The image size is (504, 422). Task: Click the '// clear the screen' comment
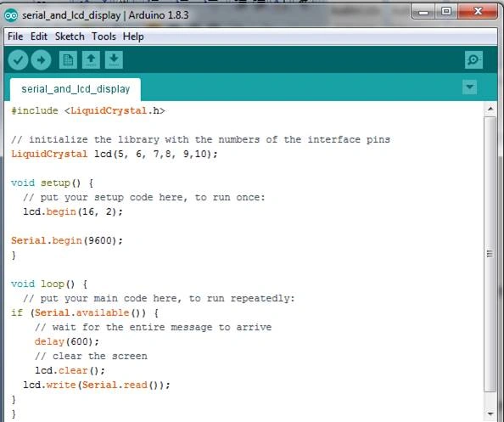click(x=91, y=356)
